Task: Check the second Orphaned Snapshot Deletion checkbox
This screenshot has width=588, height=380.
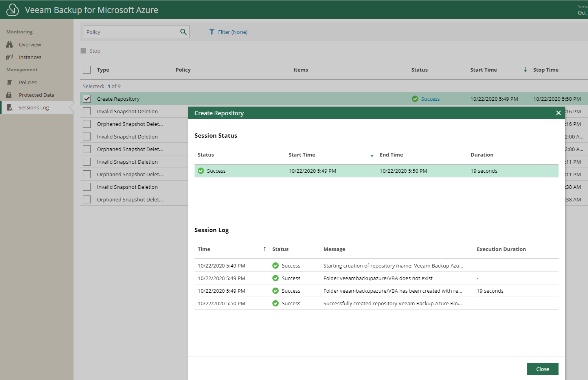Action: pyautogui.click(x=87, y=149)
